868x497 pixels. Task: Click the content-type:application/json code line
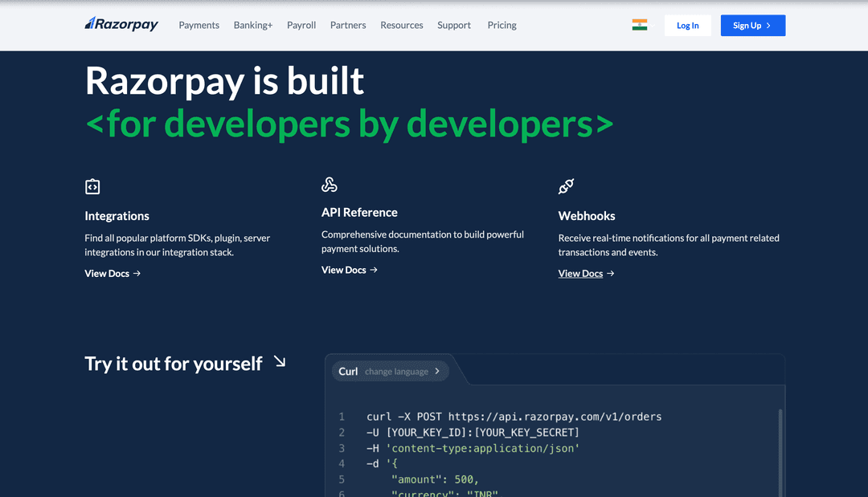point(473,448)
